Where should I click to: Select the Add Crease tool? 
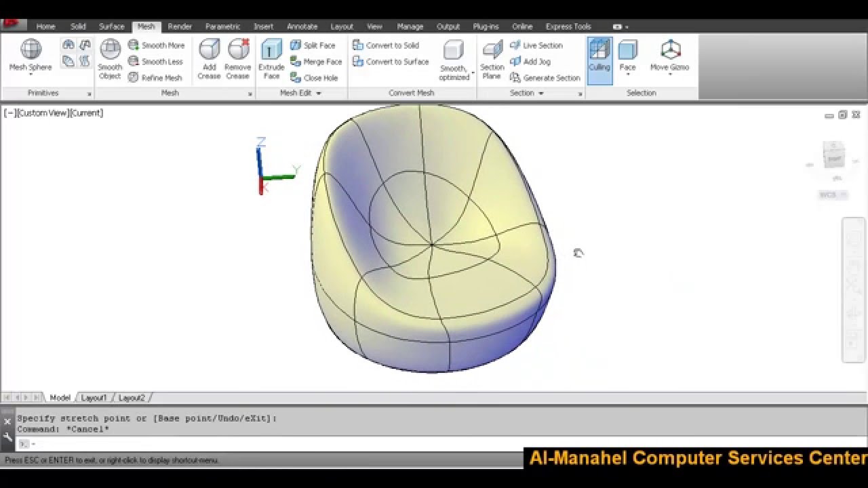point(209,60)
